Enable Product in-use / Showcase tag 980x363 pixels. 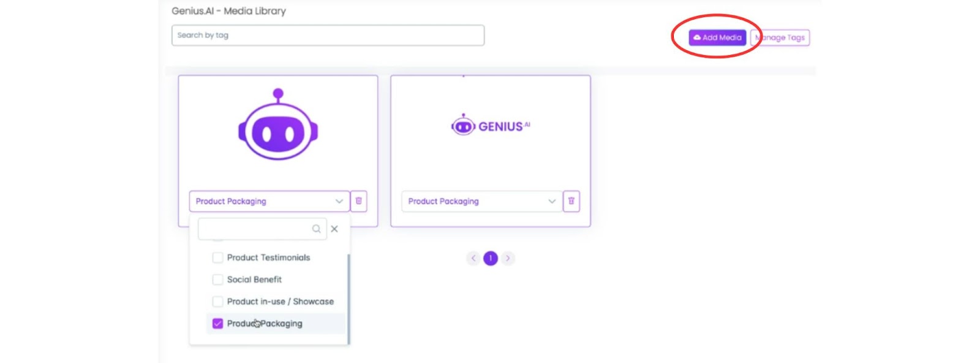217,302
